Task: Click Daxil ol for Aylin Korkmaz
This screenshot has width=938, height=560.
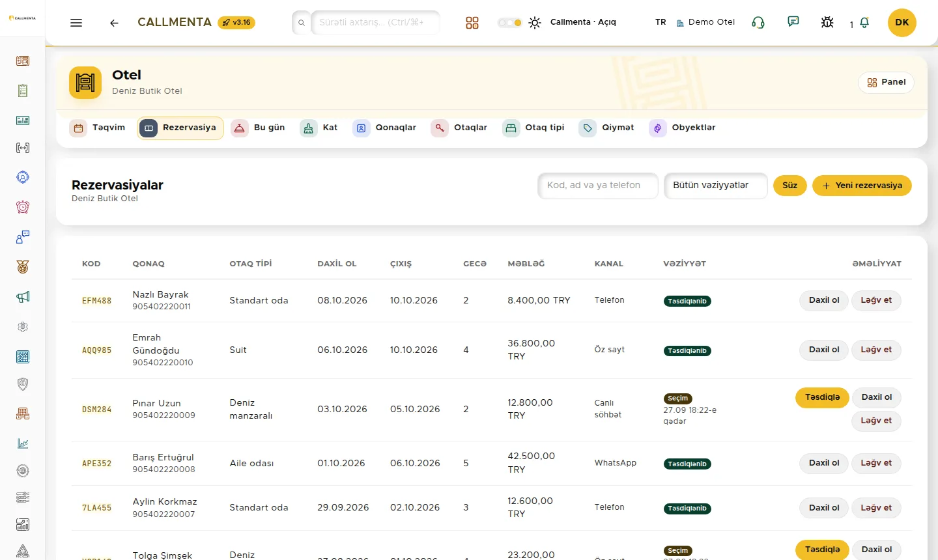Action: click(824, 508)
